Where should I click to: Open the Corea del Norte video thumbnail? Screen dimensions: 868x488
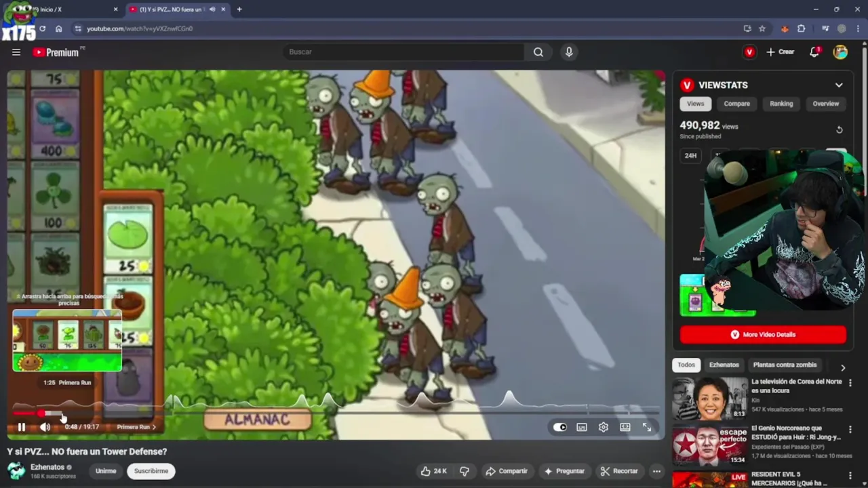pyautogui.click(x=710, y=399)
